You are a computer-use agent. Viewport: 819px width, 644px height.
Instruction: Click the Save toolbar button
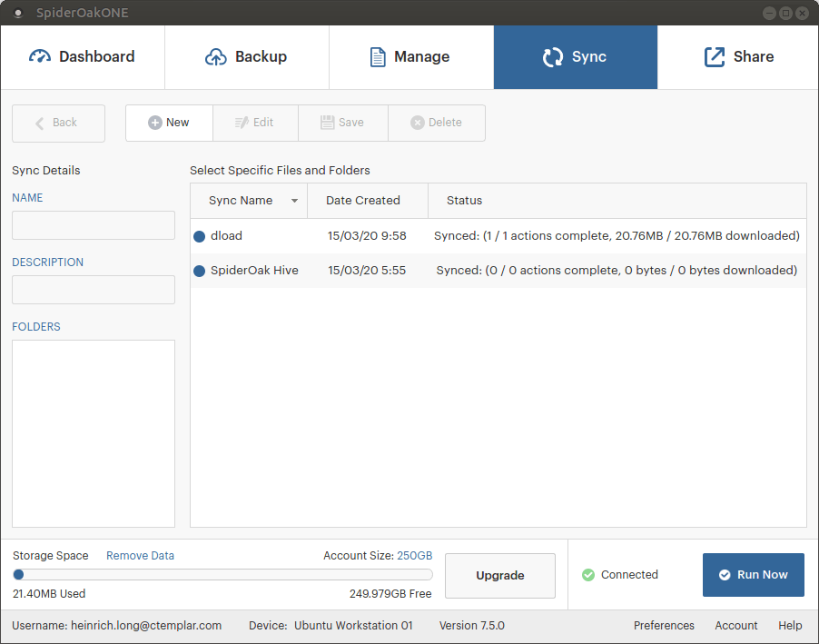(343, 123)
